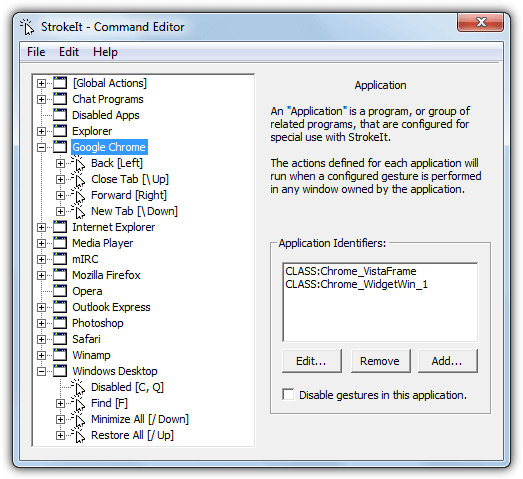Select the Outlook Express tree label
This screenshot has width=523, height=479.
coord(111,307)
